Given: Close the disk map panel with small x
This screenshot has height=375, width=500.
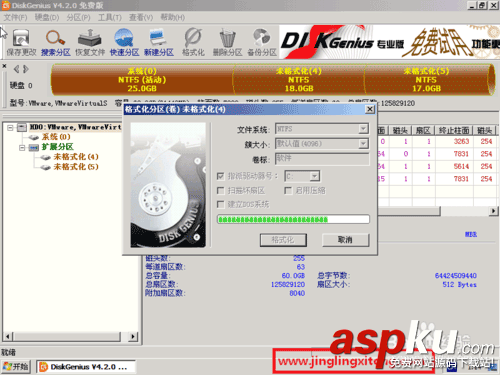Looking at the screenshot, I should point(4,66).
